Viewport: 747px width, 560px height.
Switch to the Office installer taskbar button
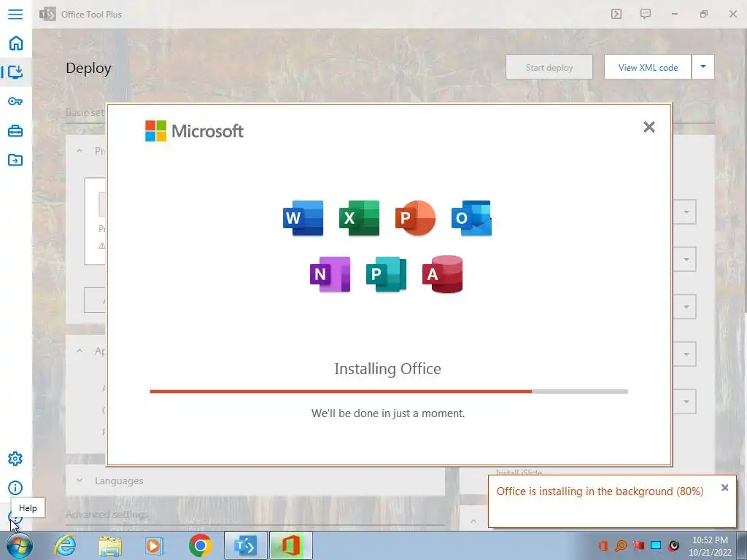click(x=290, y=545)
